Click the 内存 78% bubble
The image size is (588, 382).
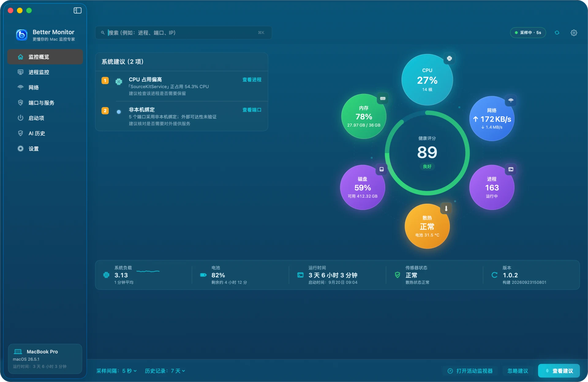click(x=364, y=116)
